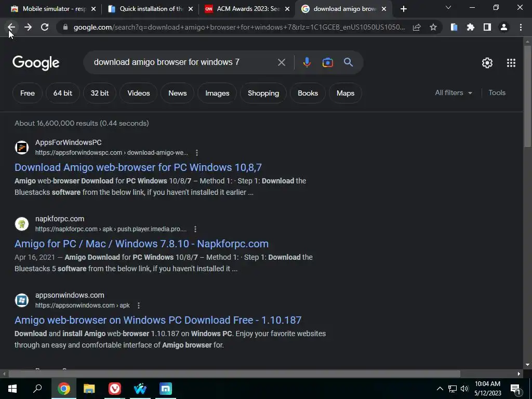This screenshot has height=399, width=532.
Task: Open Amigo for PC / Mac Napkforpc.com link
Action: coord(141,244)
